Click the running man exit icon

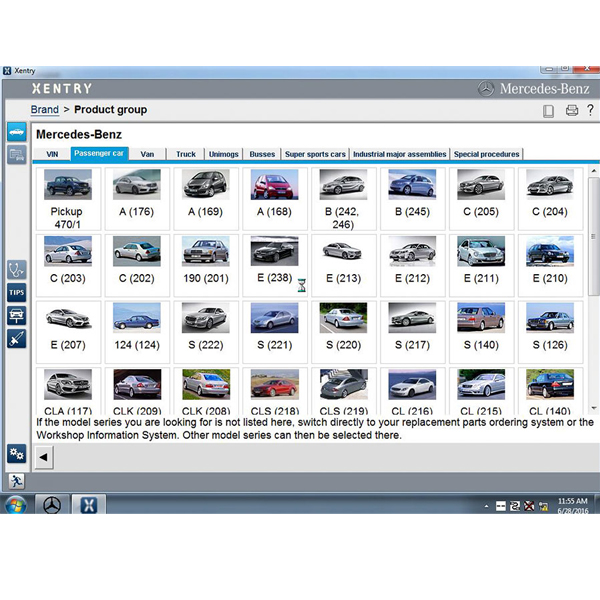click(x=16, y=481)
